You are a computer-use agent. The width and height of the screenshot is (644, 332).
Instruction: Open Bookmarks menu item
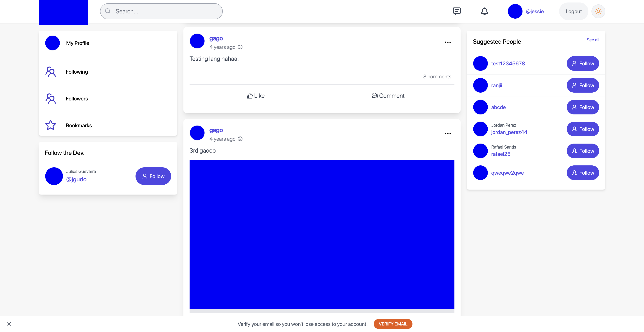coord(79,126)
